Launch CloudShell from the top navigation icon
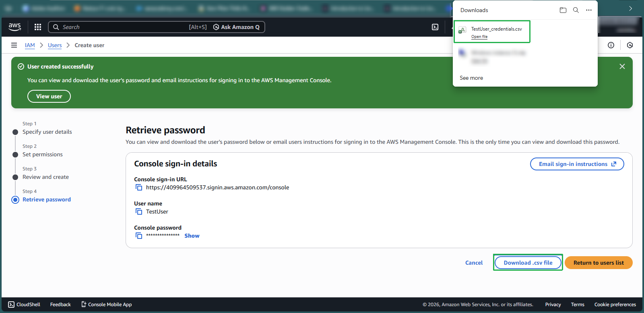This screenshot has width=644, height=313. point(435,27)
